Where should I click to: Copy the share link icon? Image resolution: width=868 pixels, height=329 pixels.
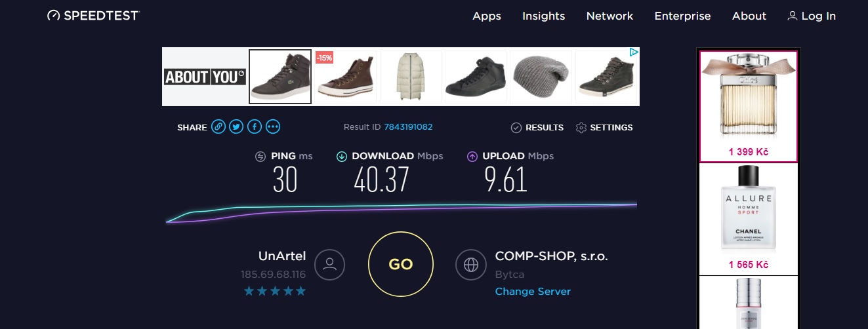coord(218,127)
